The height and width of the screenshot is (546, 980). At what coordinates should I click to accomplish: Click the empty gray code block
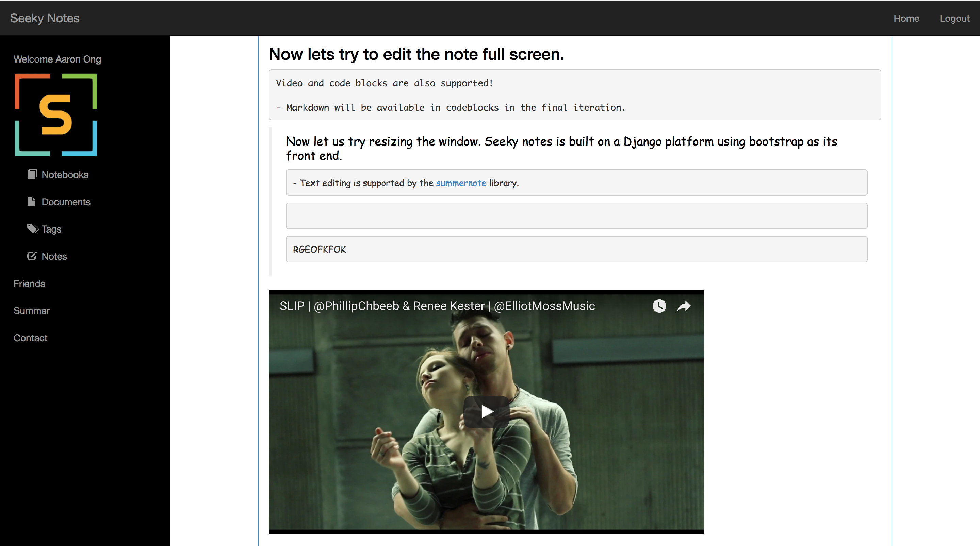(x=576, y=216)
